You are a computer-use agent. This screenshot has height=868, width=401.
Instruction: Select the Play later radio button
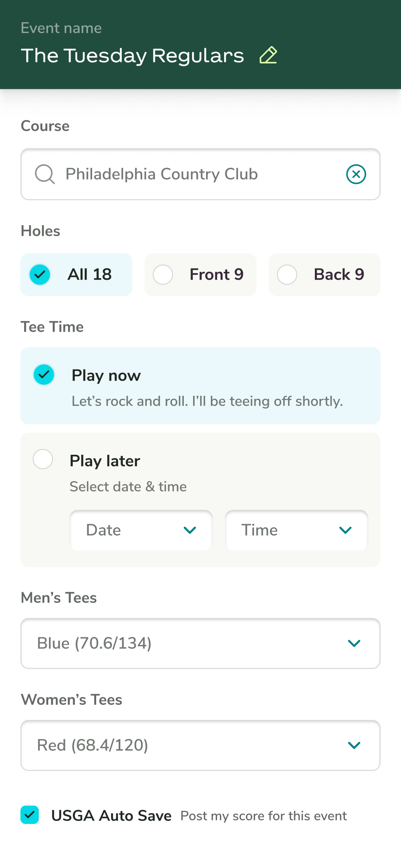pyautogui.click(x=43, y=459)
